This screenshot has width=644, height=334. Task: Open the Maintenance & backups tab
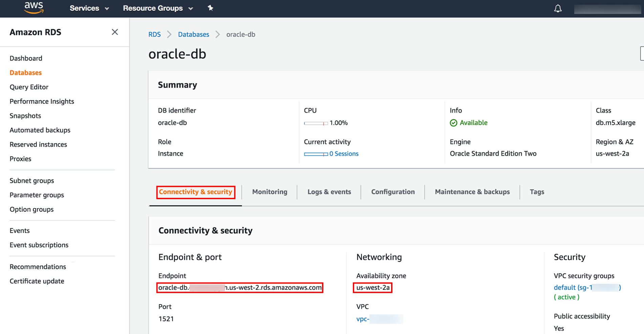(x=472, y=192)
